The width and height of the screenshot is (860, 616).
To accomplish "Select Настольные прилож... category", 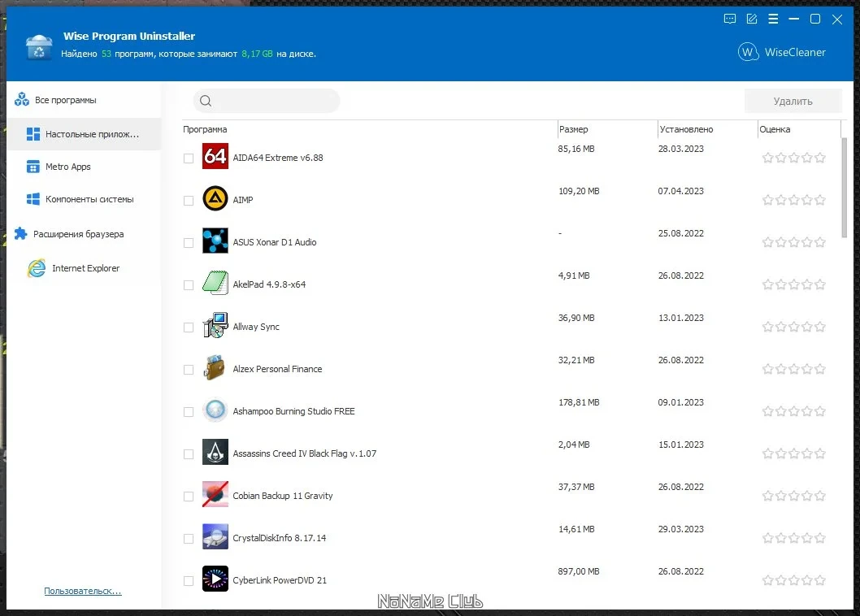I will (84, 134).
